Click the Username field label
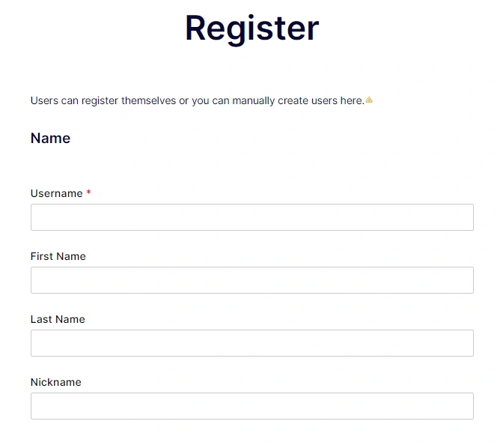Screen dimensions: 500x448 tap(56, 193)
